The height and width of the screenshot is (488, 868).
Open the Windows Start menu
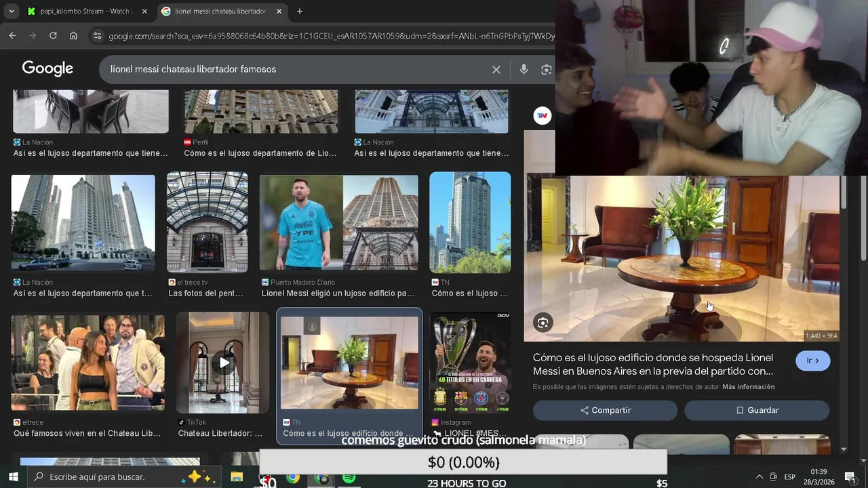click(14, 477)
